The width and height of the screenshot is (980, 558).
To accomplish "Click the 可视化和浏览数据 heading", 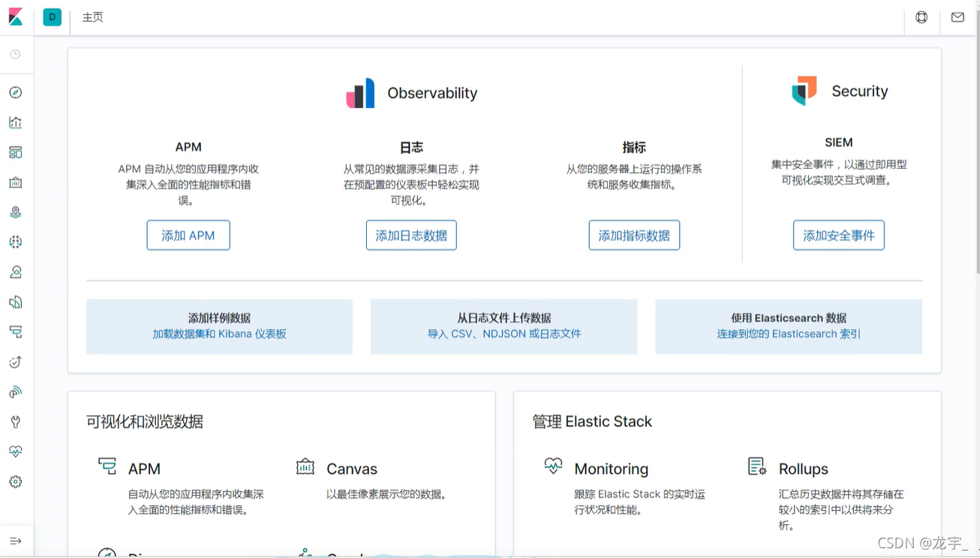I will coord(145,421).
